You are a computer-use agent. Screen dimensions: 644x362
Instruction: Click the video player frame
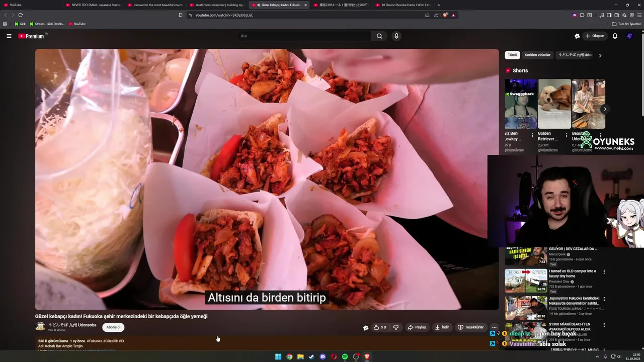(x=267, y=179)
